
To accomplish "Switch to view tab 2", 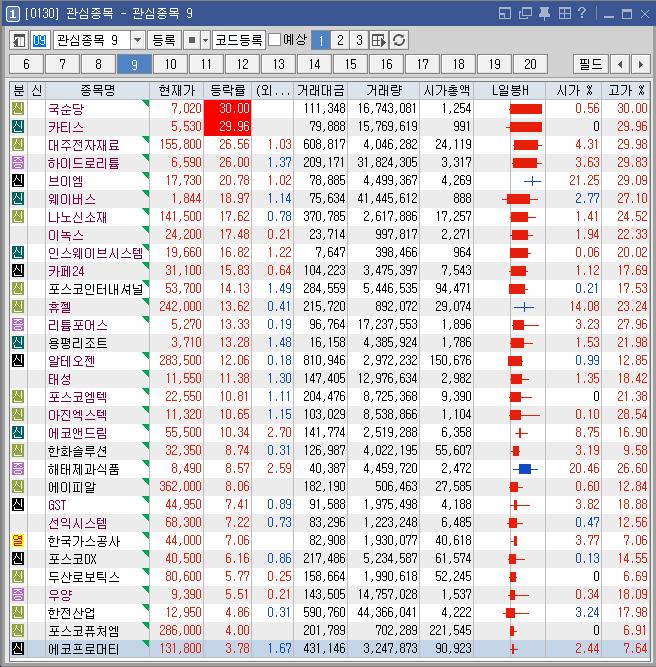I will click(x=340, y=40).
